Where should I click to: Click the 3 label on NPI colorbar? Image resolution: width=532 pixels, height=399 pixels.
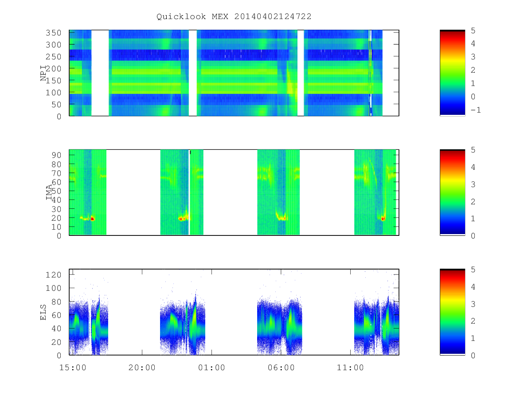click(473, 57)
